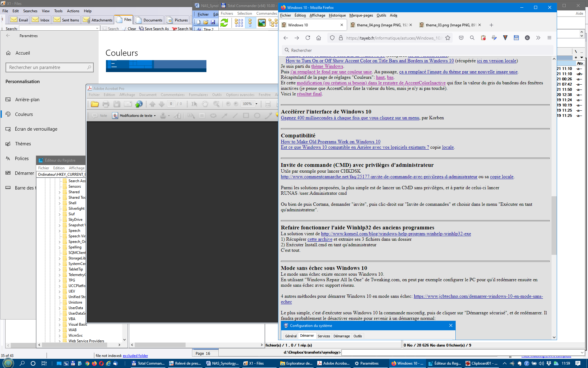Click the Firefox toolbar magnifier icon

tap(472, 38)
